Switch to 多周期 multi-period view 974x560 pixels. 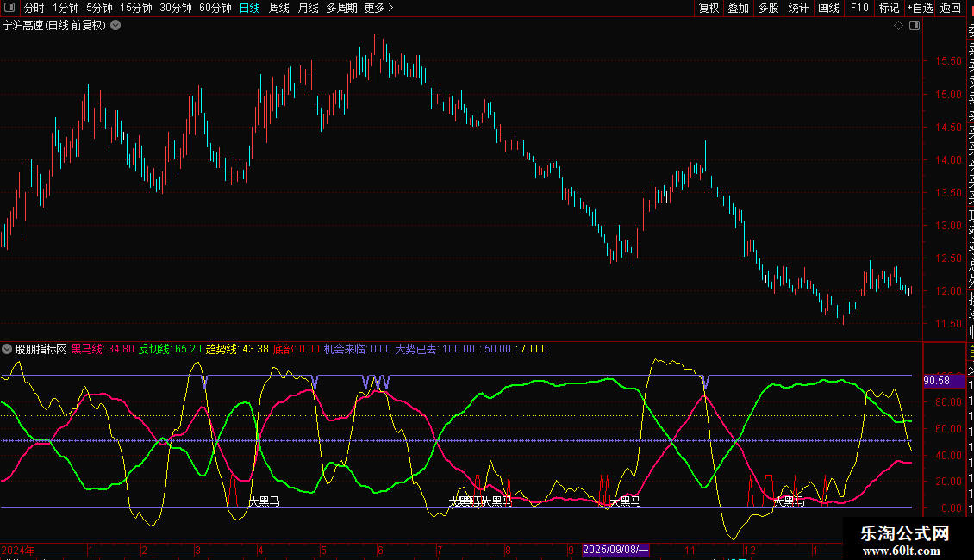[341, 8]
